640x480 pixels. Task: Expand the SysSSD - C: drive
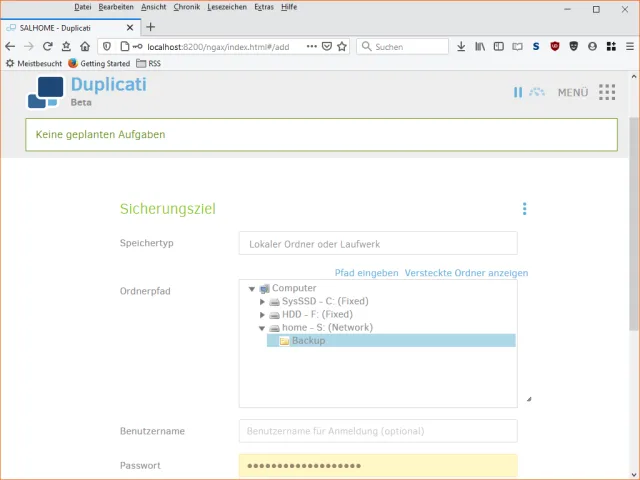coord(262,302)
